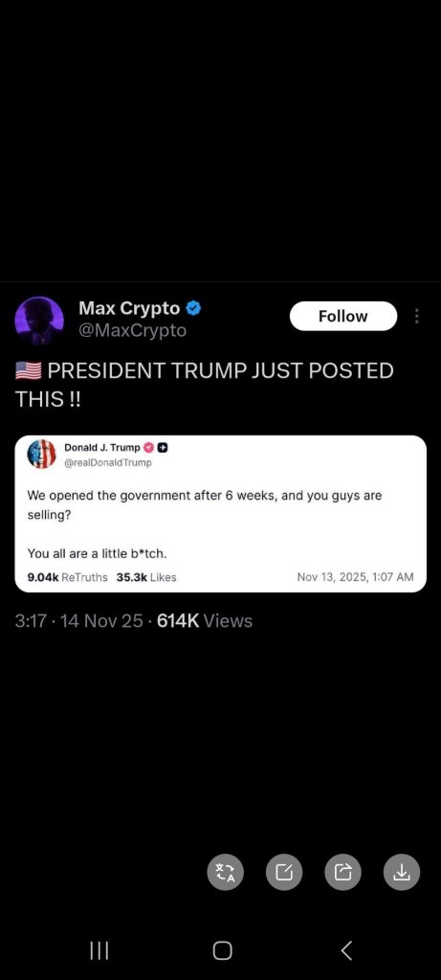Open the embedded Donald J. Trump post image
This screenshot has width=441, height=980.
220,514
